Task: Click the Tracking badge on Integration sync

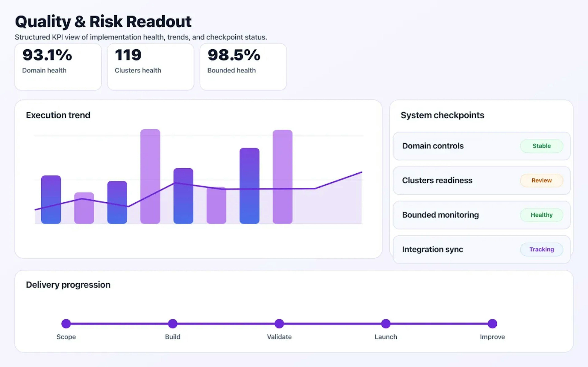Action: point(541,249)
